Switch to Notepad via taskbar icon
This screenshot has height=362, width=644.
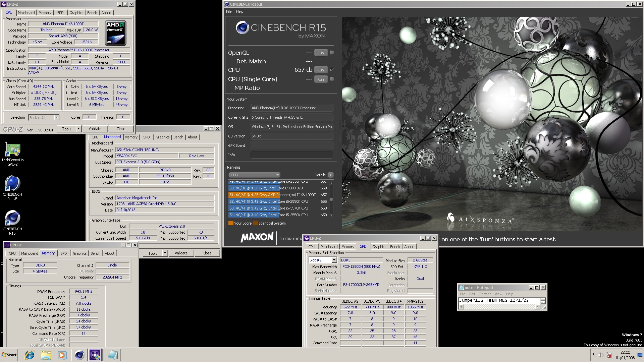point(112,355)
